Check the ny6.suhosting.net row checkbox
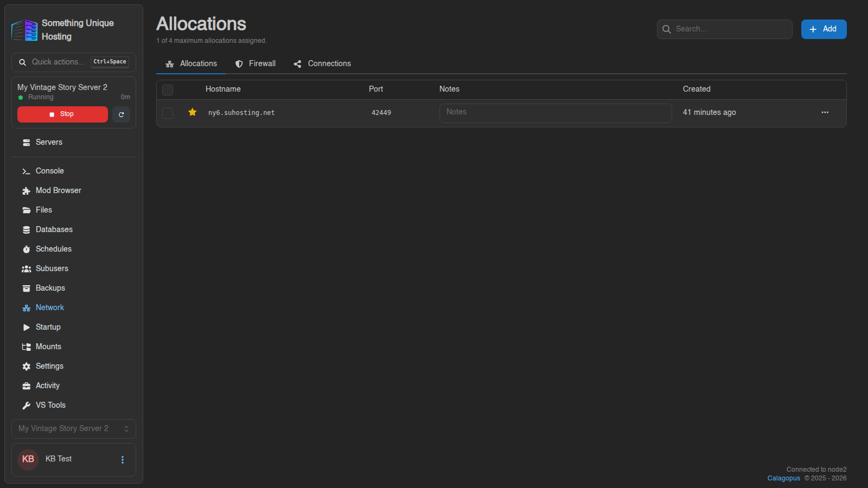 pos(168,113)
